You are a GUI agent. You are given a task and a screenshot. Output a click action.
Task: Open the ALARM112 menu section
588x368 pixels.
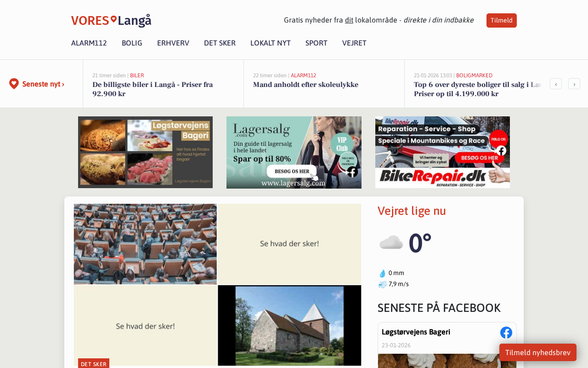[89, 43]
